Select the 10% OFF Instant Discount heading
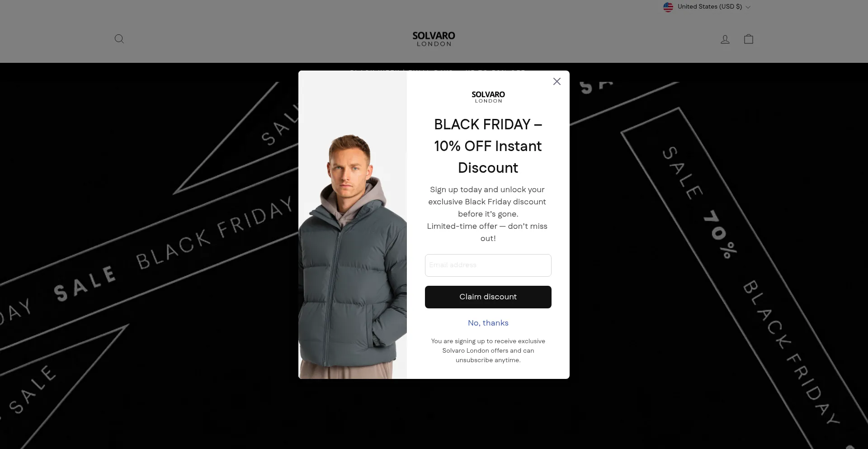The height and width of the screenshot is (449, 868). point(488,146)
